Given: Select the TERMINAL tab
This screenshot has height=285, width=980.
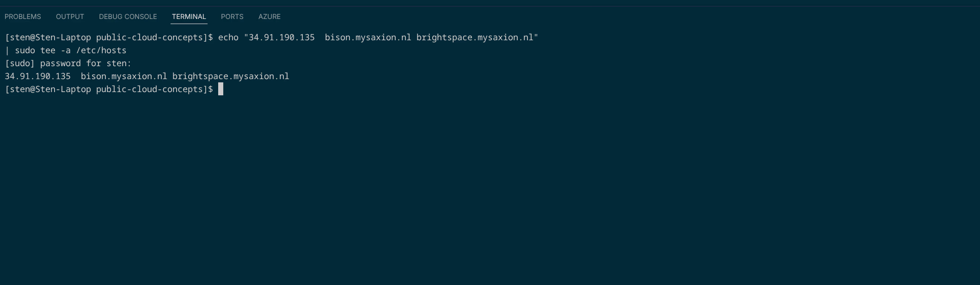Looking at the screenshot, I should tap(189, 17).
